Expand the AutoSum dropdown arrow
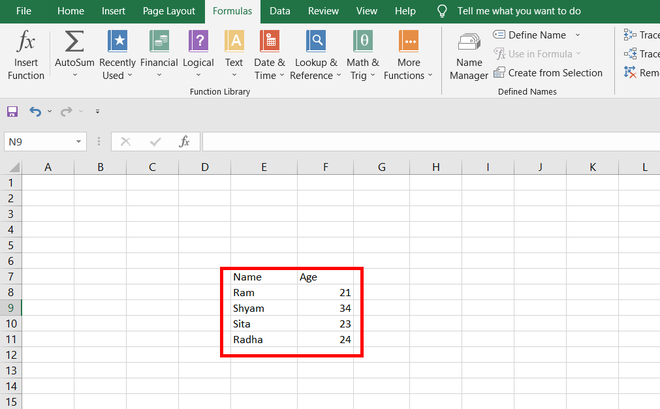 click(75, 75)
